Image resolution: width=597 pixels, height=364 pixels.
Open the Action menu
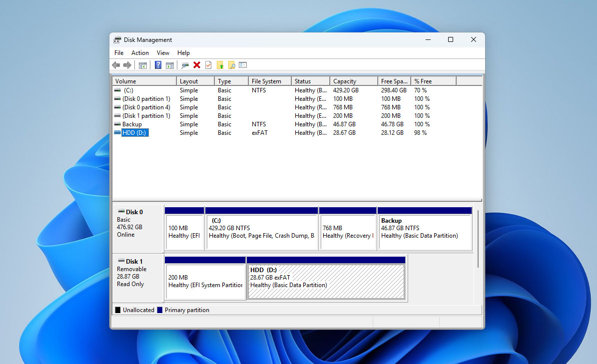(x=140, y=52)
